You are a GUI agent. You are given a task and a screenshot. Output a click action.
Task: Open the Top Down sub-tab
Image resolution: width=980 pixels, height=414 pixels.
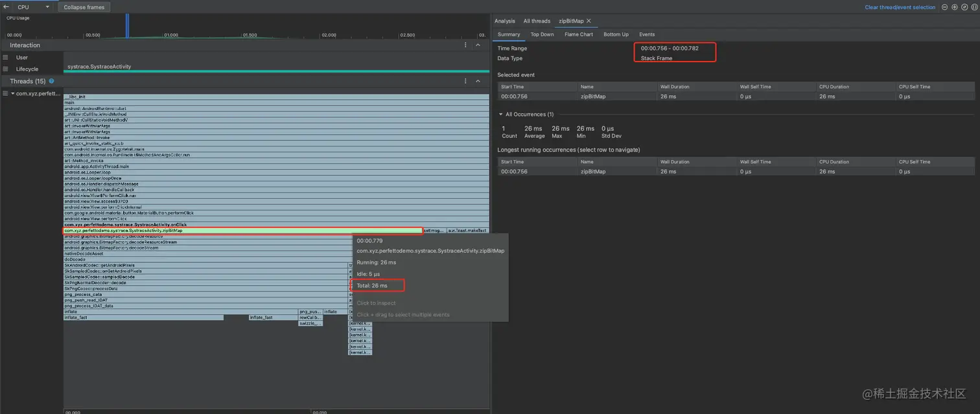tap(542, 34)
